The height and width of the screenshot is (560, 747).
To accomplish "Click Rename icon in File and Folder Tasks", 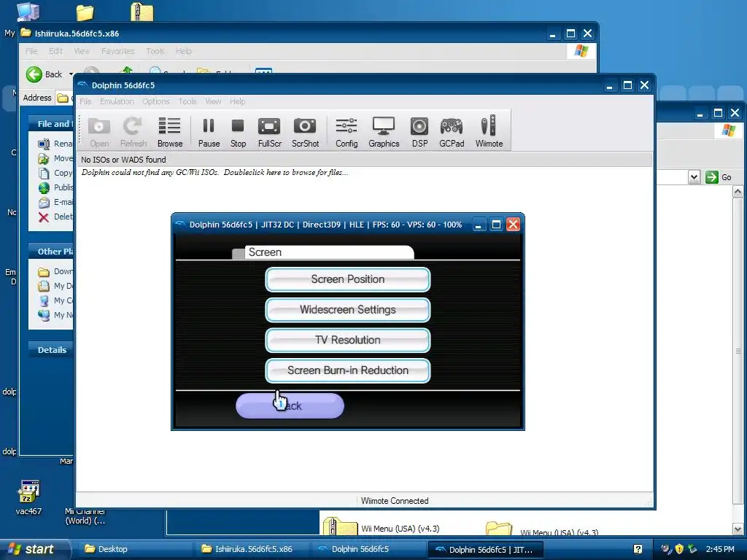I will point(44,144).
